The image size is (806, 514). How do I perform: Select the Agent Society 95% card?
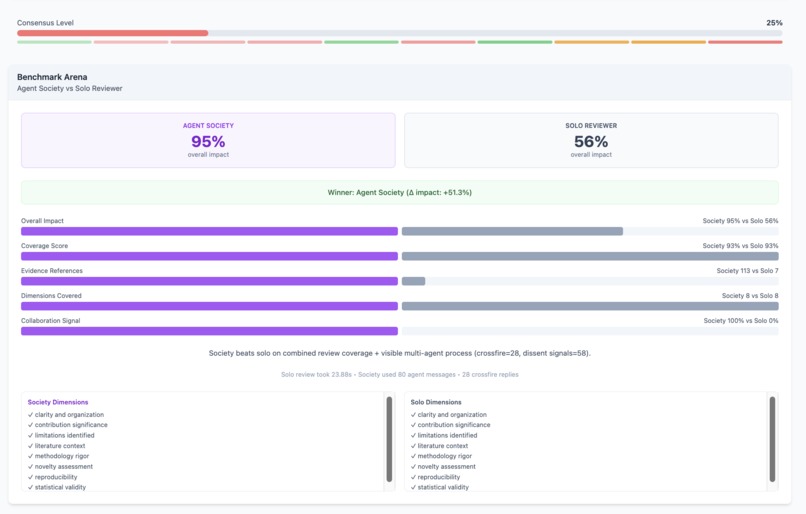(208, 140)
